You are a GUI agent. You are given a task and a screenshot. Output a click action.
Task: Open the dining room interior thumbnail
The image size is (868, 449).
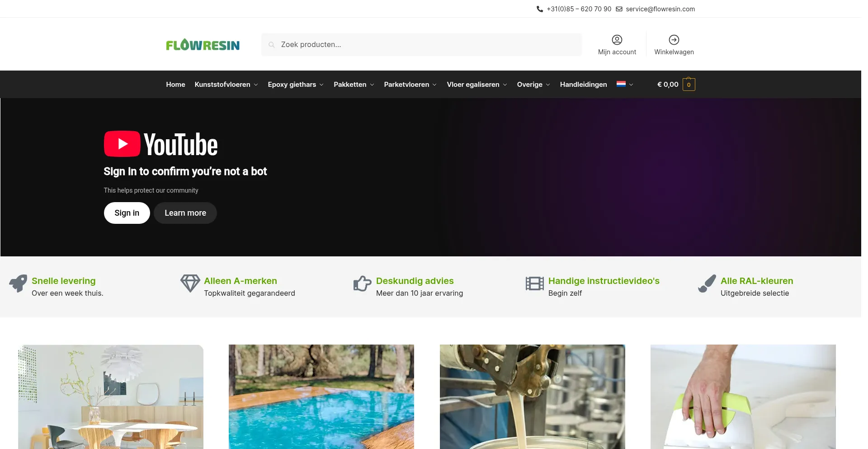coord(111,397)
